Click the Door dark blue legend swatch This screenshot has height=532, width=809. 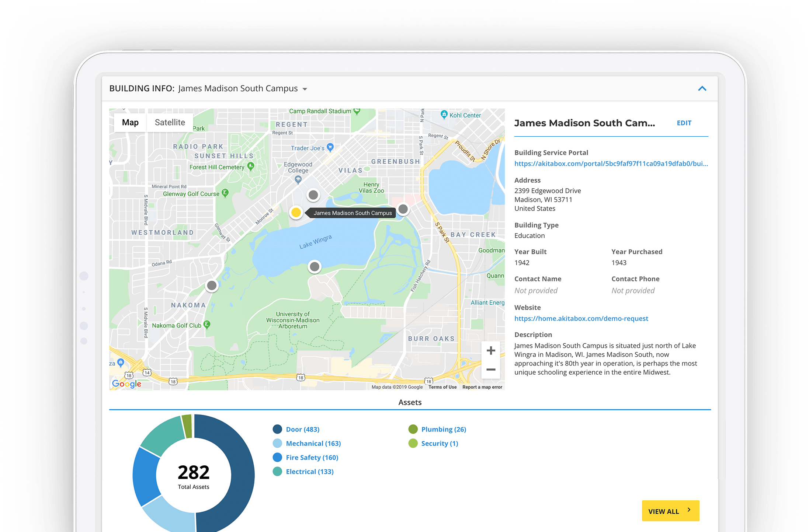[x=277, y=429]
